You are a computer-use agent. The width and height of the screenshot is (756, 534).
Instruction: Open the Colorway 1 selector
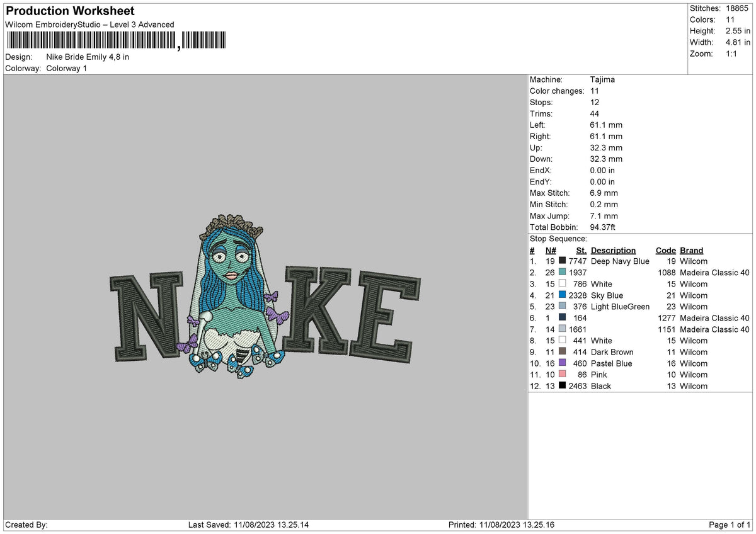point(66,68)
